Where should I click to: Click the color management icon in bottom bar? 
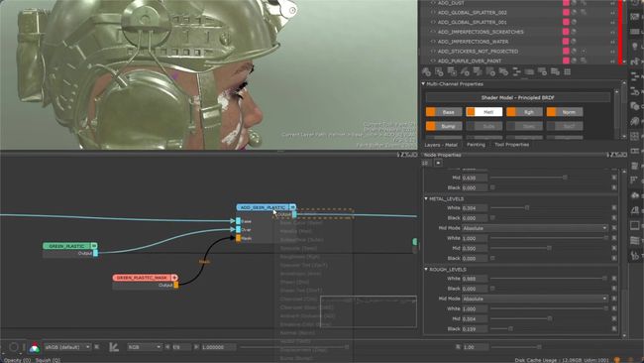point(35,347)
